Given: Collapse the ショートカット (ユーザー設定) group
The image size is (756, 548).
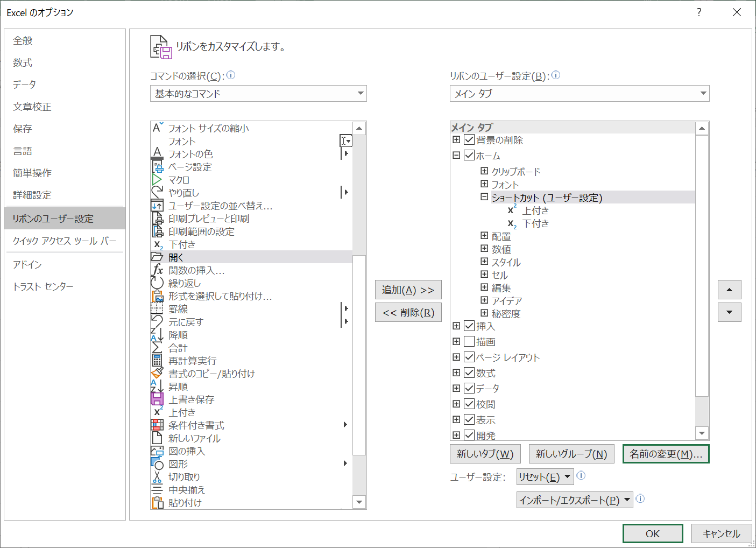Looking at the screenshot, I should point(483,197).
